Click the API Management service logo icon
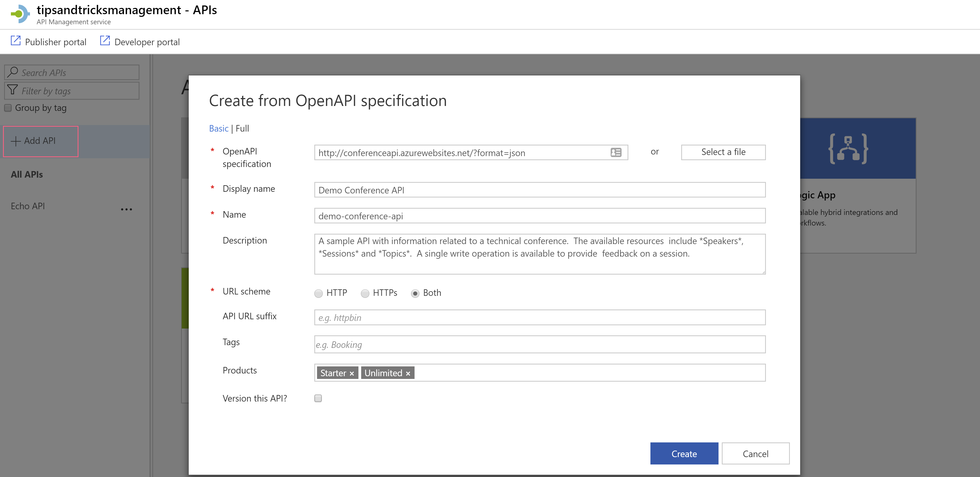 point(20,14)
